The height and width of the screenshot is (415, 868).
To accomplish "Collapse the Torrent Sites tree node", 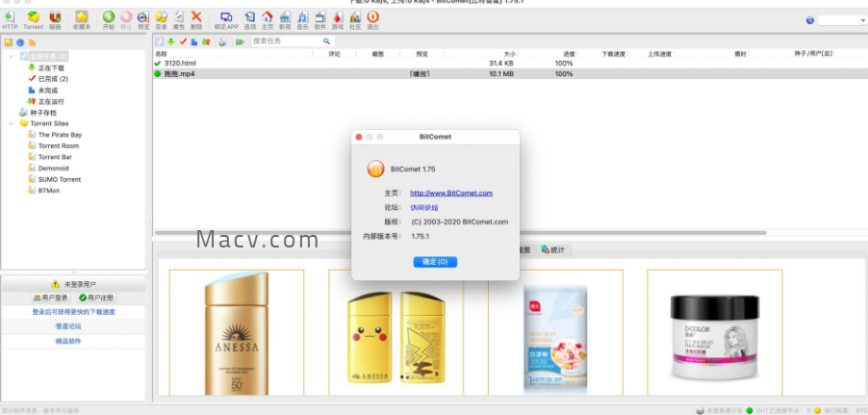I will pyautogui.click(x=12, y=123).
